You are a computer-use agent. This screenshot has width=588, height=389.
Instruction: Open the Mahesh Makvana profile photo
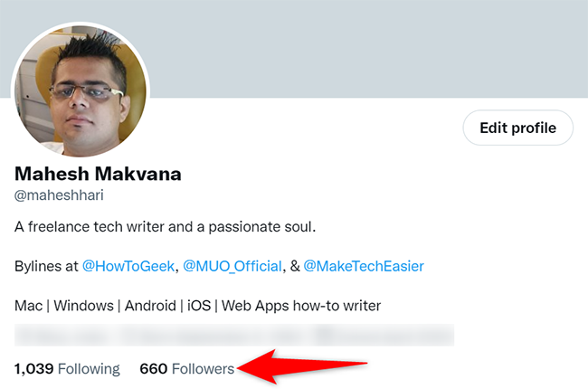pos(80,88)
